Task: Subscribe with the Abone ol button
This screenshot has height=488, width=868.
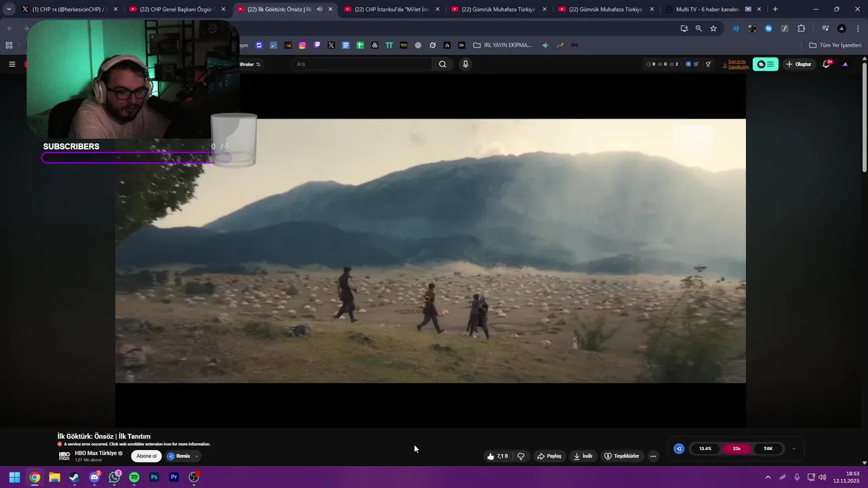Action: 146,456
